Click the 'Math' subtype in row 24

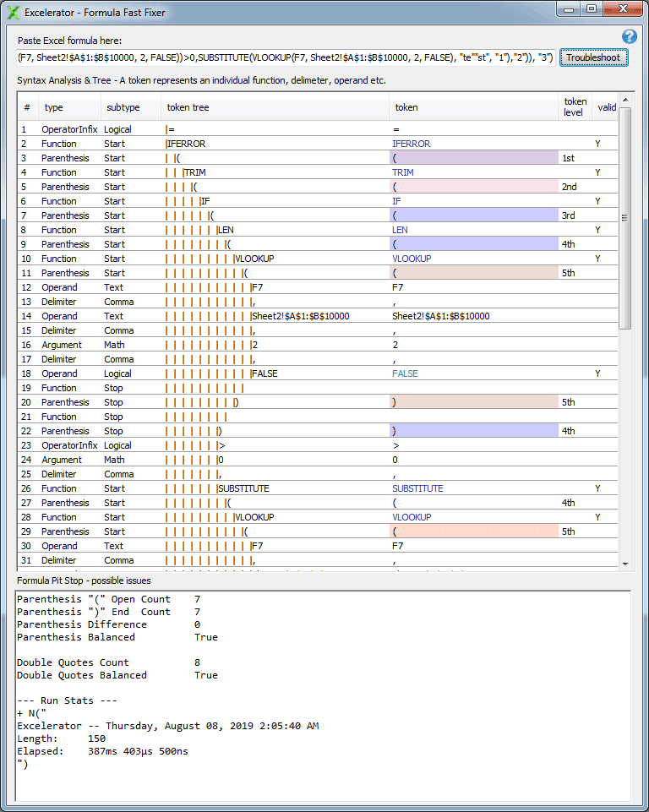point(114,460)
